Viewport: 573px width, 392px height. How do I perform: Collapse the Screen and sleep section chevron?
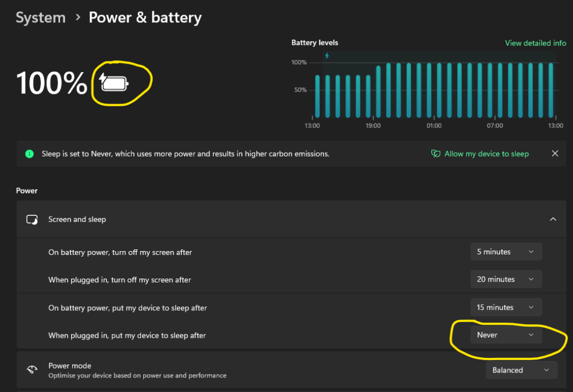click(553, 219)
